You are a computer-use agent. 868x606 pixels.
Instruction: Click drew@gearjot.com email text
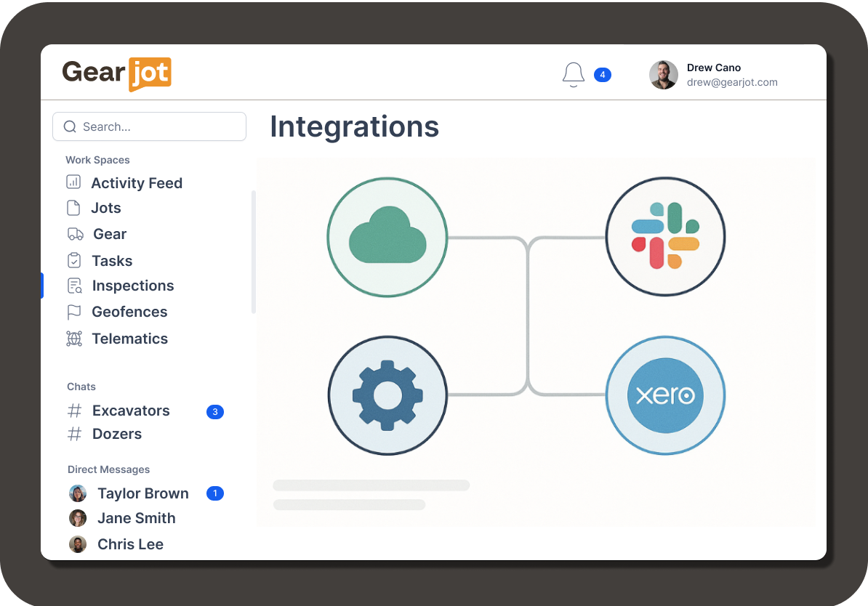click(732, 82)
